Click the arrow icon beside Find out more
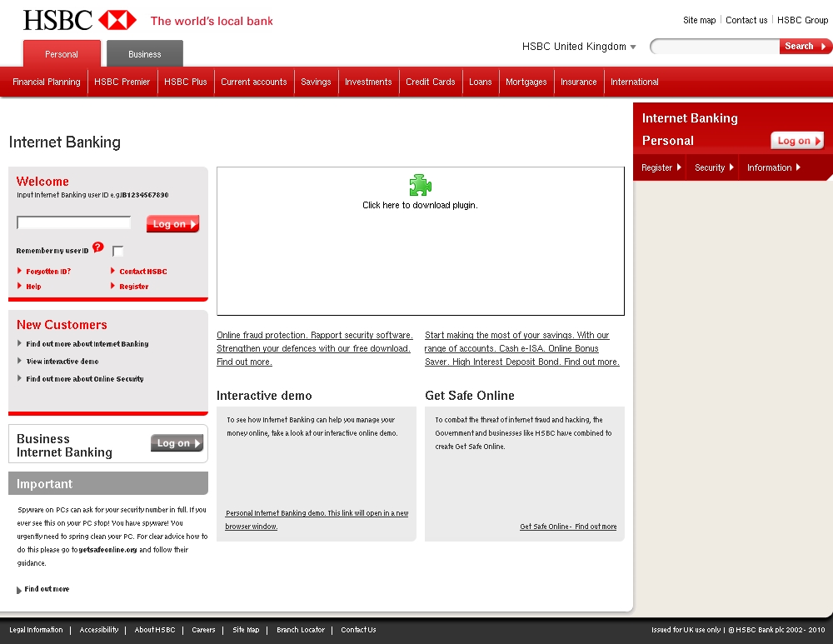The image size is (833, 644). (x=19, y=590)
